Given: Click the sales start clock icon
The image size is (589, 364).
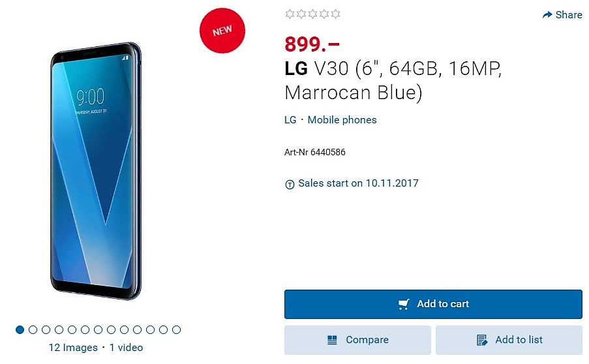Looking at the screenshot, I should (290, 185).
